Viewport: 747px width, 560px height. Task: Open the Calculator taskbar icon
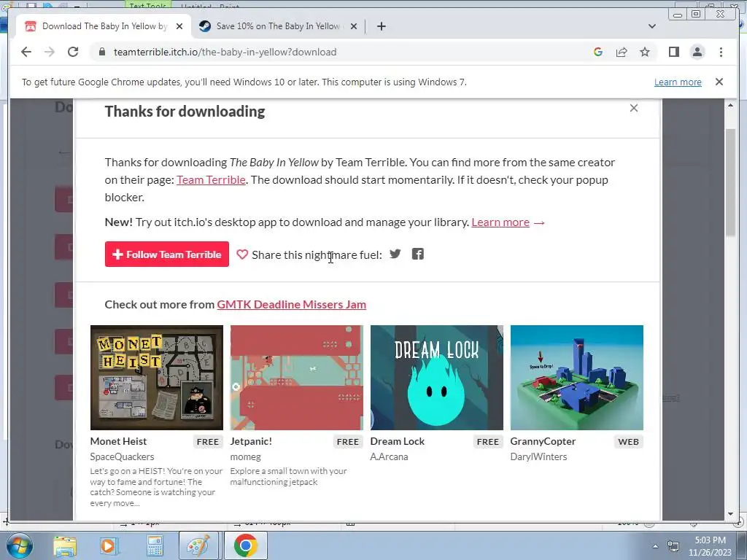click(x=155, y=545)
